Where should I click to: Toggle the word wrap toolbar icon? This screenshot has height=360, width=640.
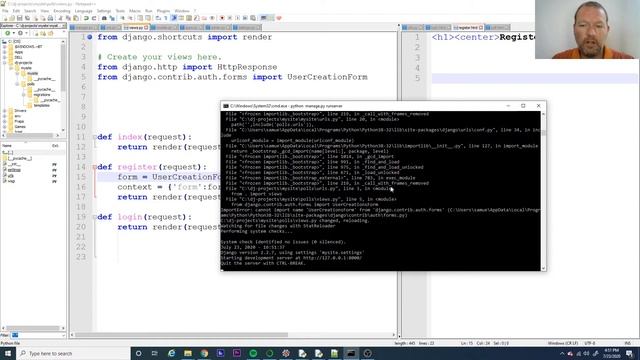pos(158,18)
